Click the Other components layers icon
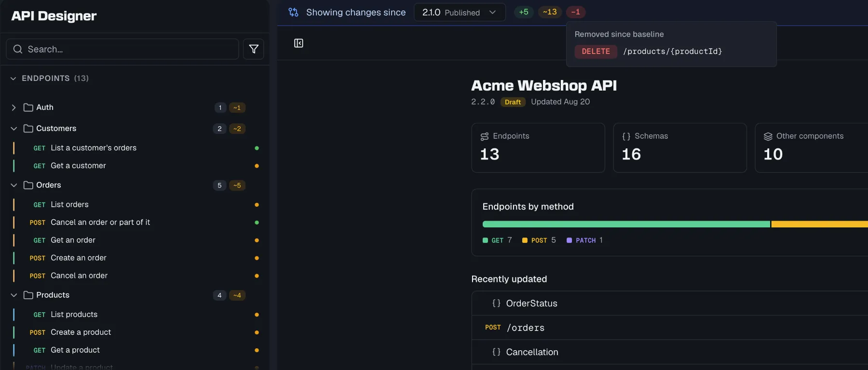Screen dimensions: 868x370 click(x=768, y=136)
